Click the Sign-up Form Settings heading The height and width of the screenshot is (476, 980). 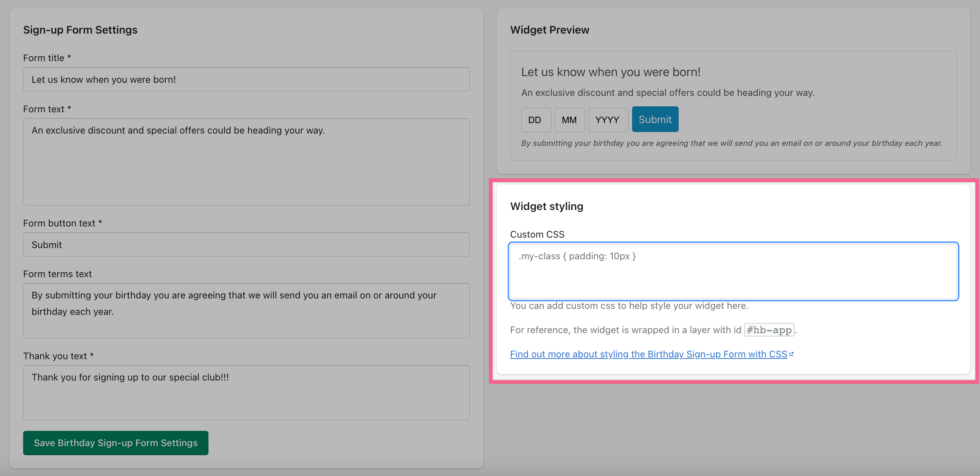point(80,30)
